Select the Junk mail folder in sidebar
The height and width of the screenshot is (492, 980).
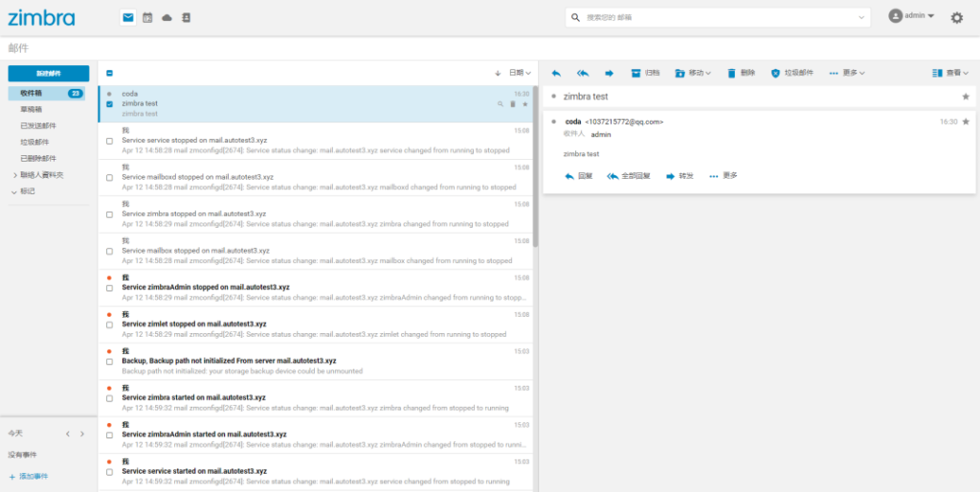[x=34, y=143]
